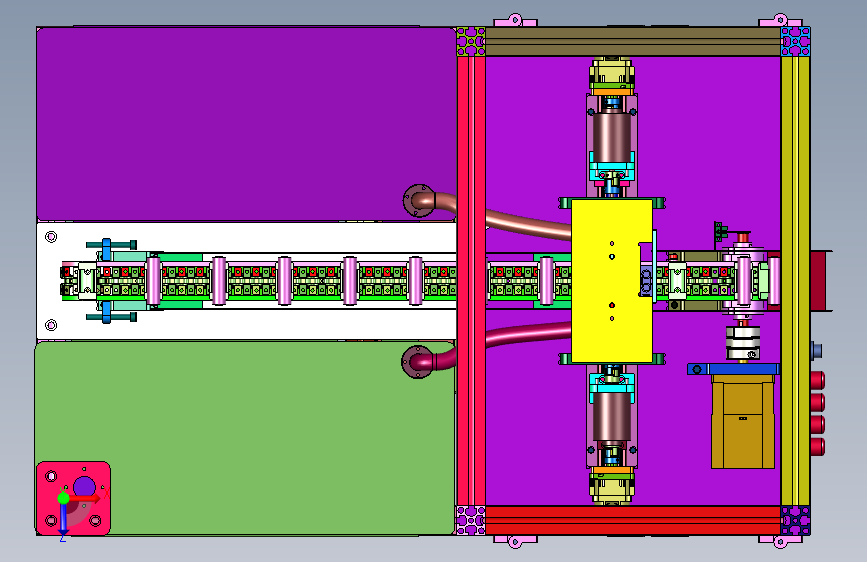Select the olive top frame extrusion
This screenshot has height=562, width=867.
(x=633, y=41)
